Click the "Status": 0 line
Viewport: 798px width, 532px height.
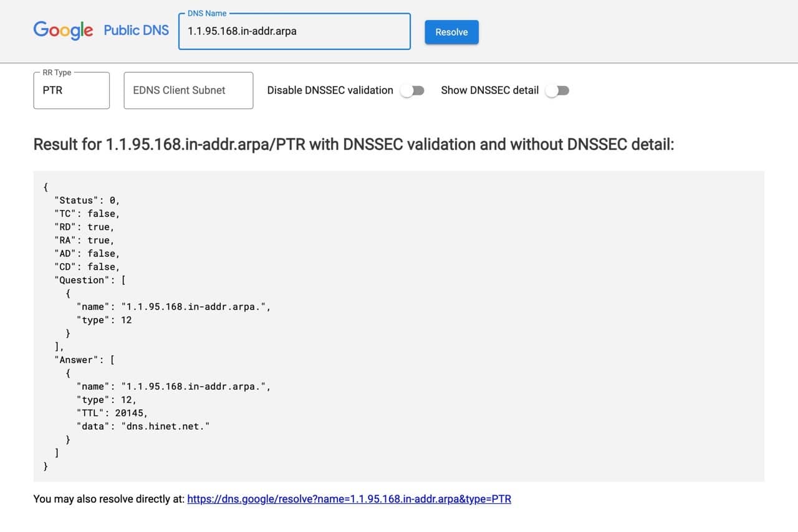point(87,200)
